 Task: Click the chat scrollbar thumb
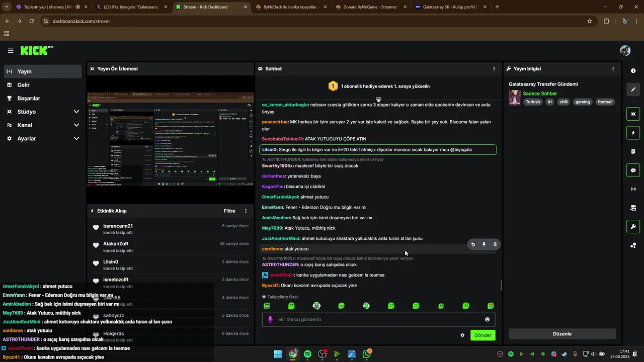tap(501, 285)
